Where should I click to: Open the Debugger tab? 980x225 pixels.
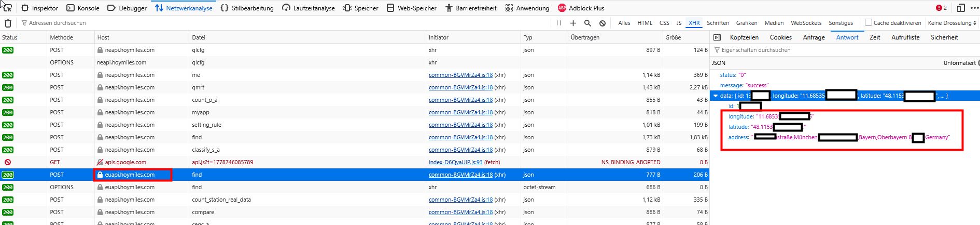pyautogui.click(x=127, y=8)
